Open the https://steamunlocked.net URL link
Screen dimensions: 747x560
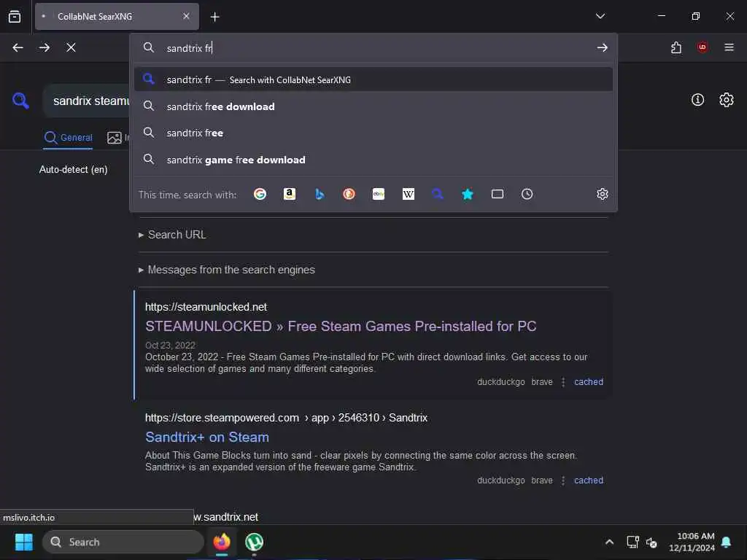pos(206,307)
